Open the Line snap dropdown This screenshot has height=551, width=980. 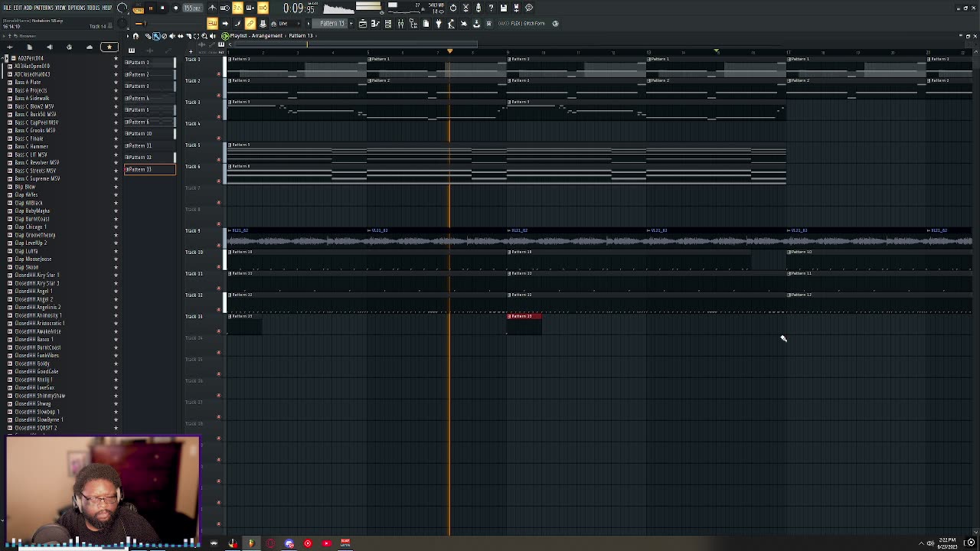(289, 23)
